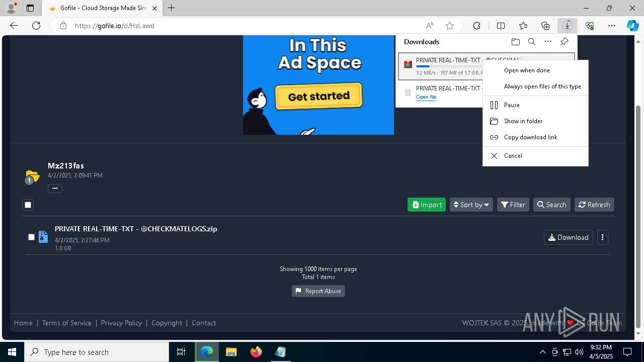Download the CHECKMATELOGS.zip file
Screen dimensions: 644x362
pos(569,237)
